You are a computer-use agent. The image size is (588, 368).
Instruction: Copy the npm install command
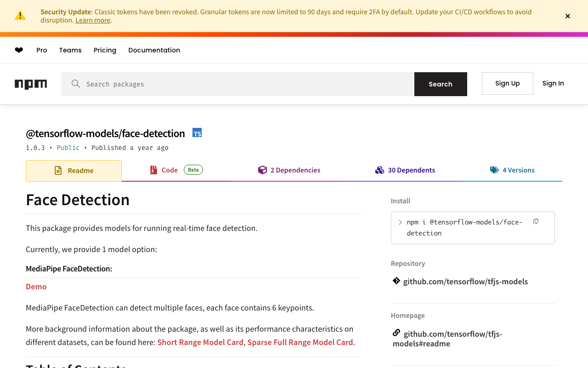point(536,222)
